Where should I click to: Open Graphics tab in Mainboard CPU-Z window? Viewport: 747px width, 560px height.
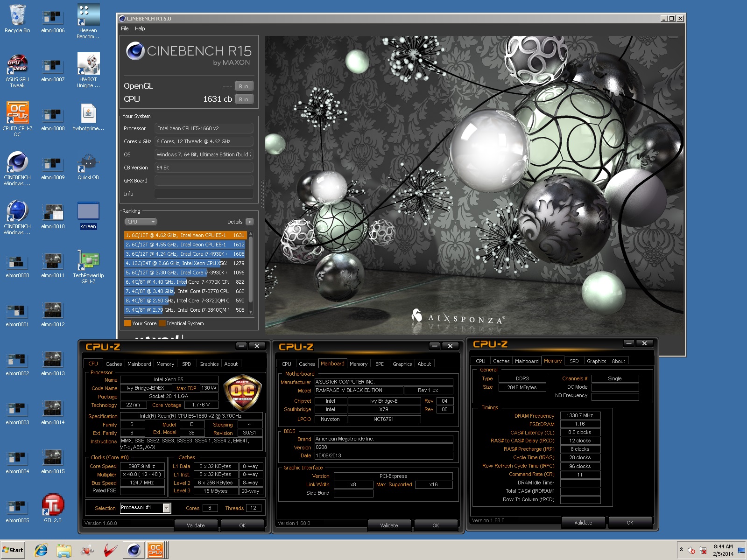402,364
